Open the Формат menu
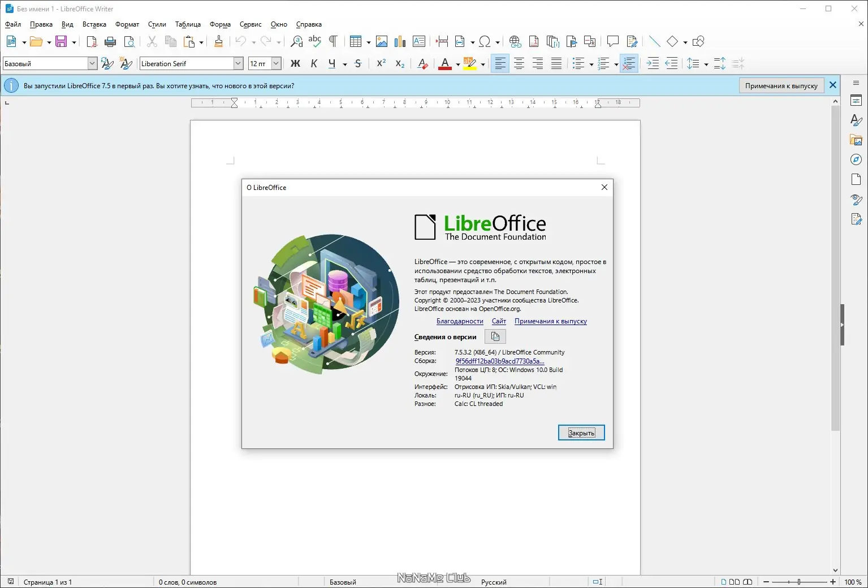868x588 pixels. pos(127,24)
